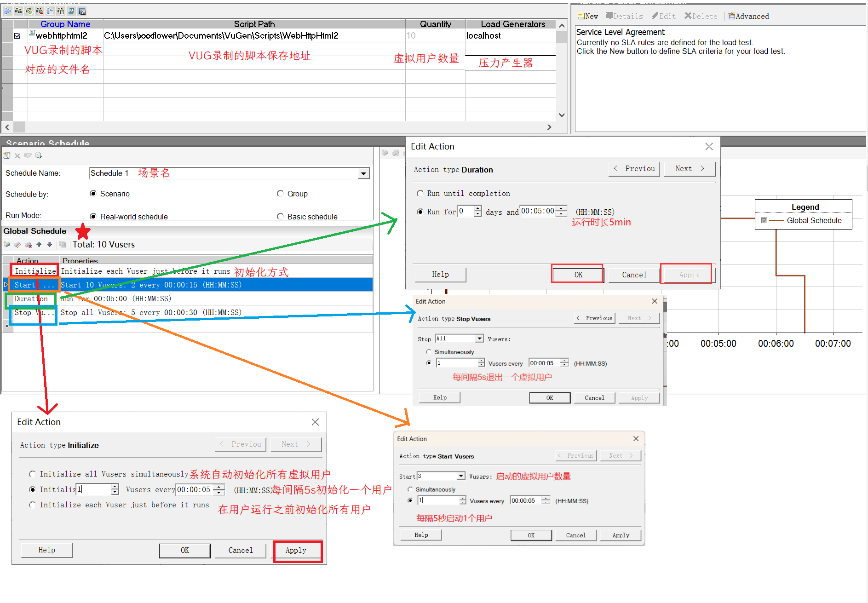This screenshot has width=868, height=603.
Task: Close the Start Vusers Edit Action dialog
Action: pos(636,439)
